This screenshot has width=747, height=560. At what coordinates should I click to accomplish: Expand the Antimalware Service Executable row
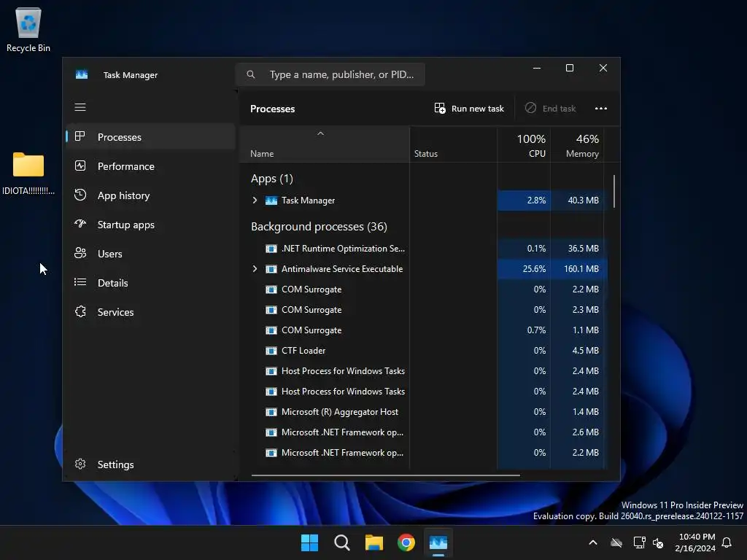coord(255,269)
